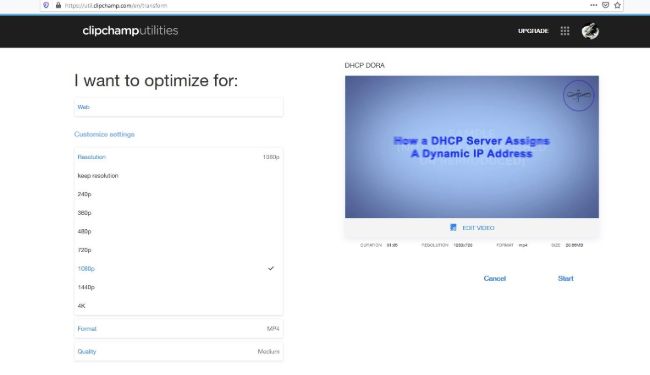This screenshot has height=375, width=650.
Task: Select 1440p resolution
Action: pyautogui.click(x=179, y=288)
